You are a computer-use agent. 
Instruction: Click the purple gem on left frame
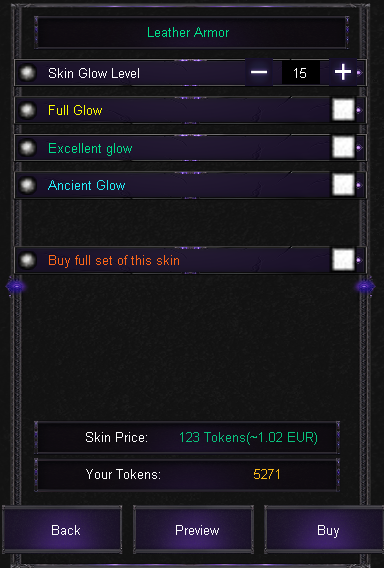pos(16,287)
